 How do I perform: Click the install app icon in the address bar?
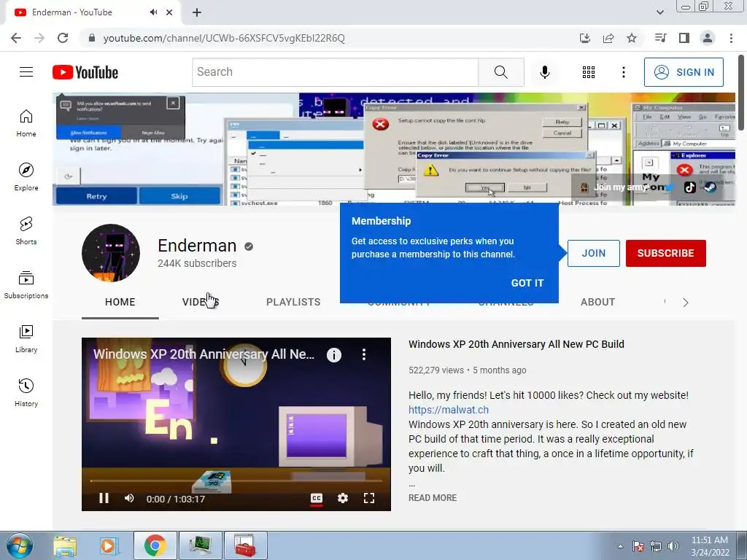click(x=585, y=38)
